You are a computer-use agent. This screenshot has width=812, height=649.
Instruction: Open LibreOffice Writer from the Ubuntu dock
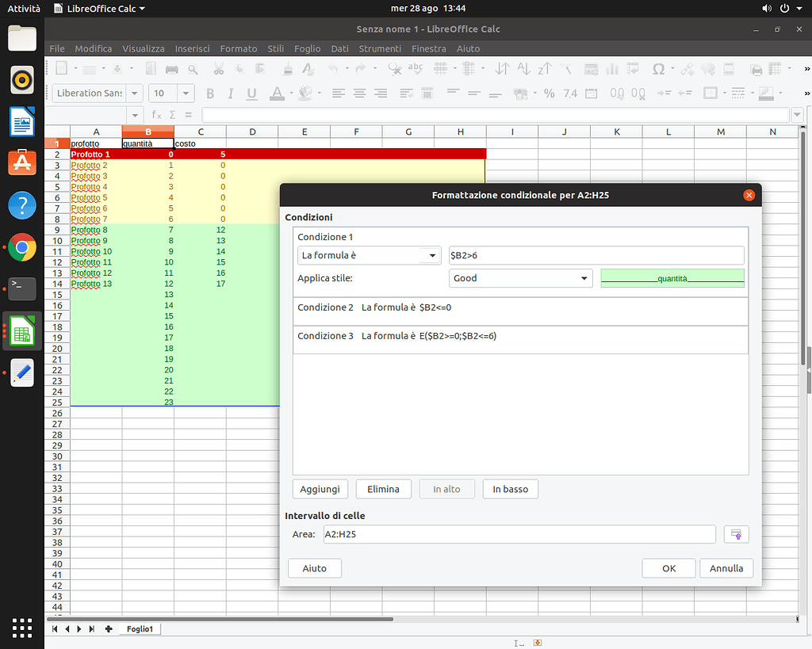(22, 121)
